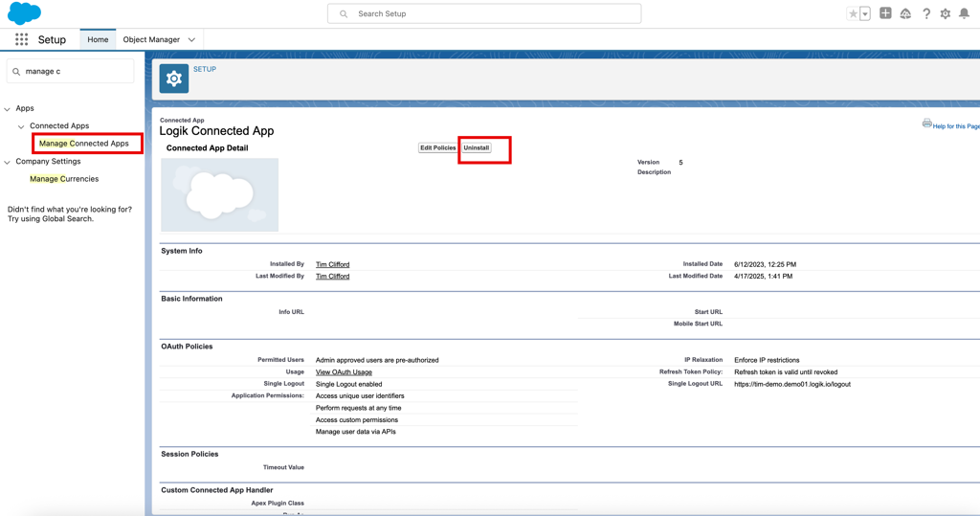980x516 pixels.
Task: Click the Quick Find magnifier icon
Action: (x=16, y=71)
